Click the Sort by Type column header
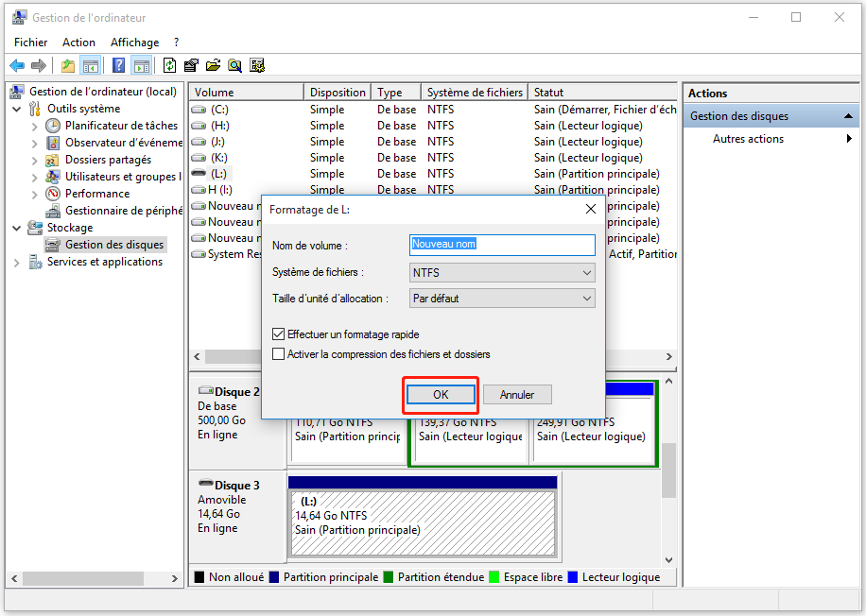866x616 pixels. pos(396,93)
